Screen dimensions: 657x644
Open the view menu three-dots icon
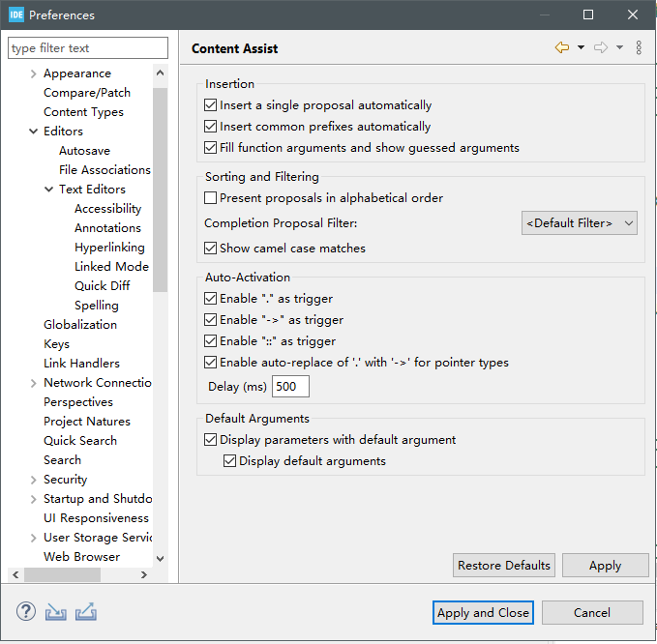(x=639, y=47)
